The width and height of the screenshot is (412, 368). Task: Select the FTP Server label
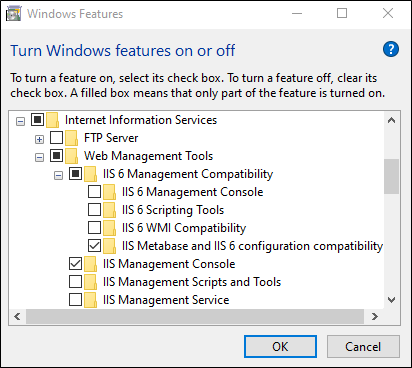click(x=111, y=138)
